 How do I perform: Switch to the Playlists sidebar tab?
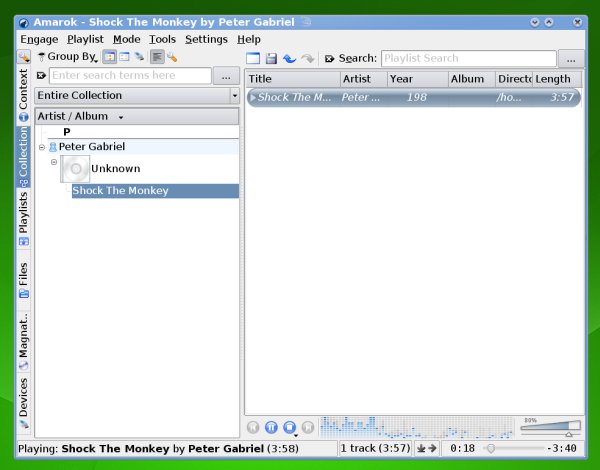coord(23,219)
